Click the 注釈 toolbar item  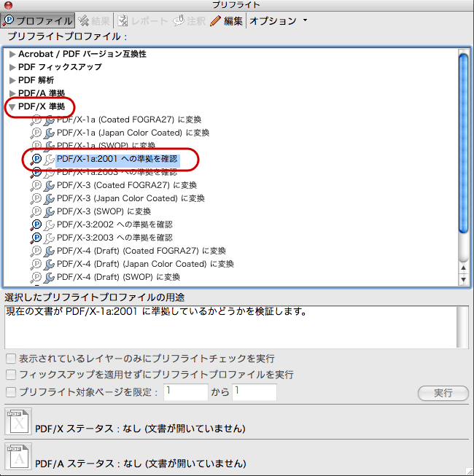point(189,20)
